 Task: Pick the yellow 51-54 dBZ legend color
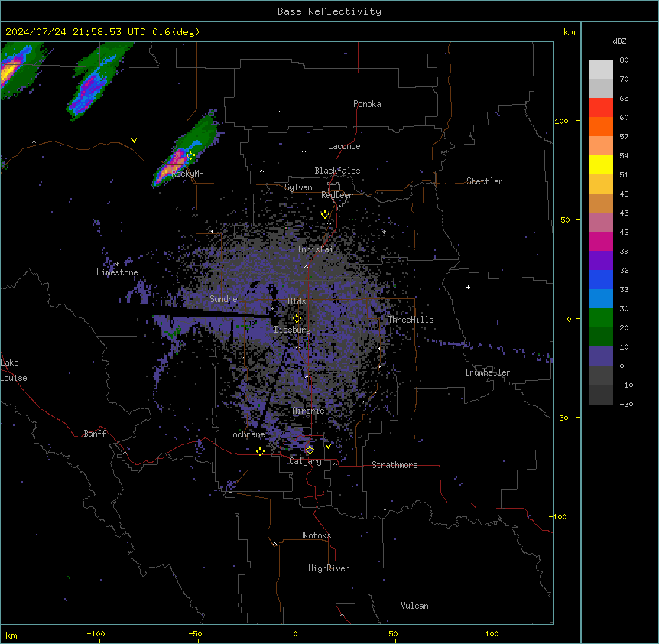pyautogui.click(x=601, y=164)
